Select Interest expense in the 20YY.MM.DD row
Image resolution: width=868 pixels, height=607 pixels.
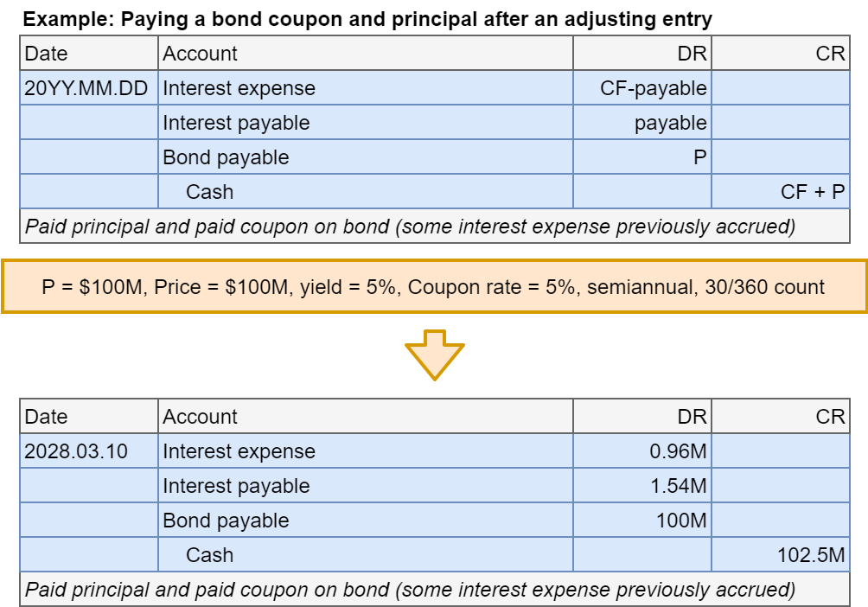[x=239, y=88]
